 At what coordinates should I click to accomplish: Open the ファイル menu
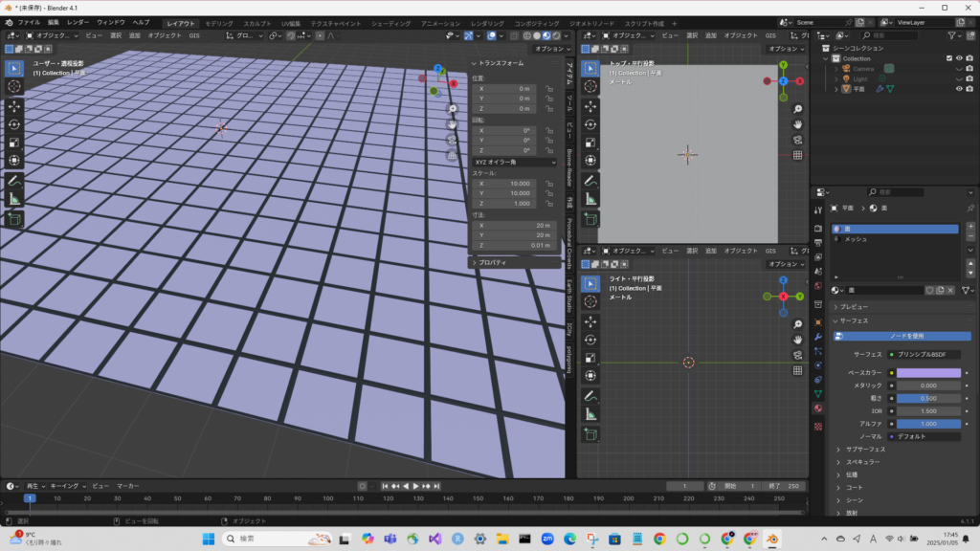29,22
